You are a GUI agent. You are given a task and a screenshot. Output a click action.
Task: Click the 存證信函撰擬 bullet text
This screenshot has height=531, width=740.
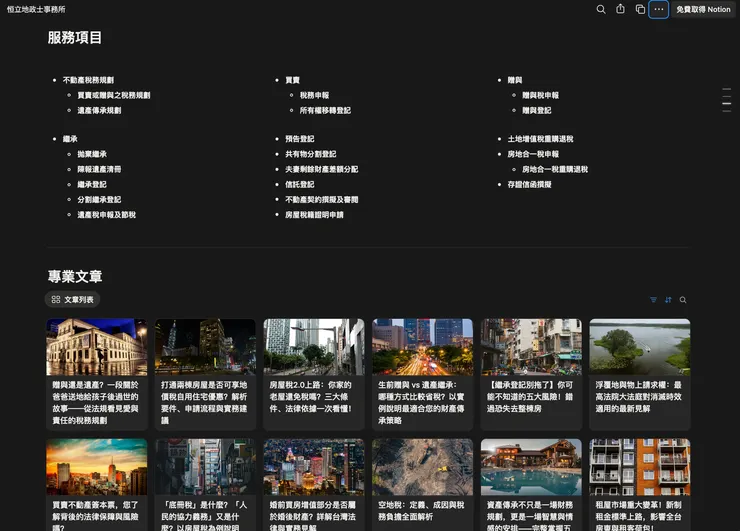530,185
